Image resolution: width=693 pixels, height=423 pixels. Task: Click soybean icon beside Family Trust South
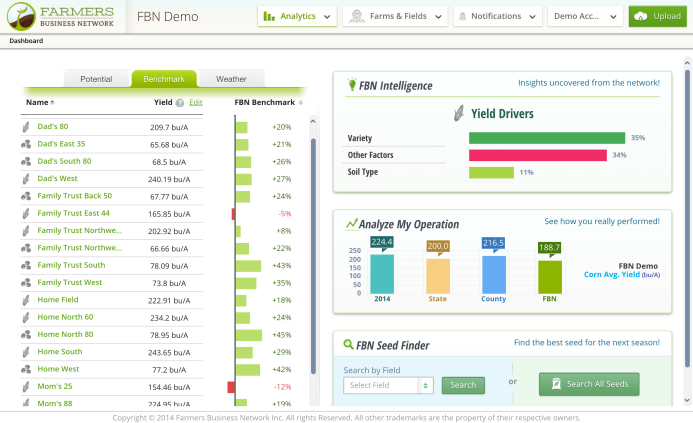tap(26, 265)
